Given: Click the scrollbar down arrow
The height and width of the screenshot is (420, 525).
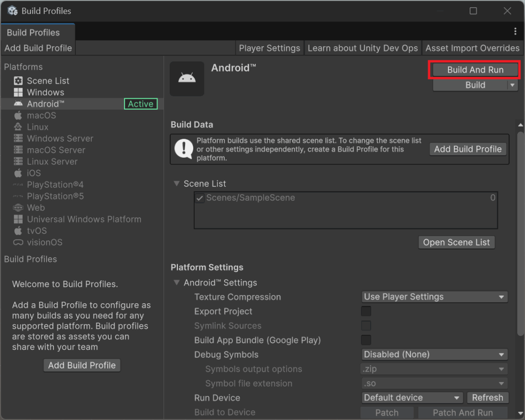Looking at the screenshot, I should [x=520, y=414].
